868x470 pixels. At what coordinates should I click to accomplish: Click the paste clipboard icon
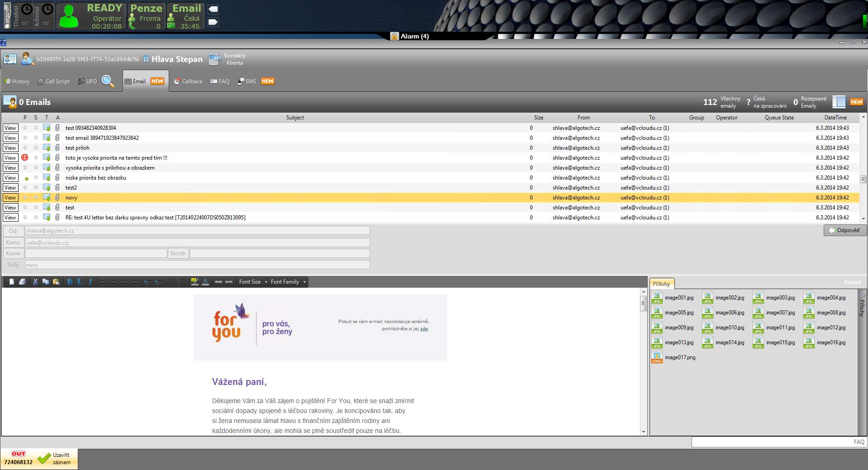tap(56, 282)
